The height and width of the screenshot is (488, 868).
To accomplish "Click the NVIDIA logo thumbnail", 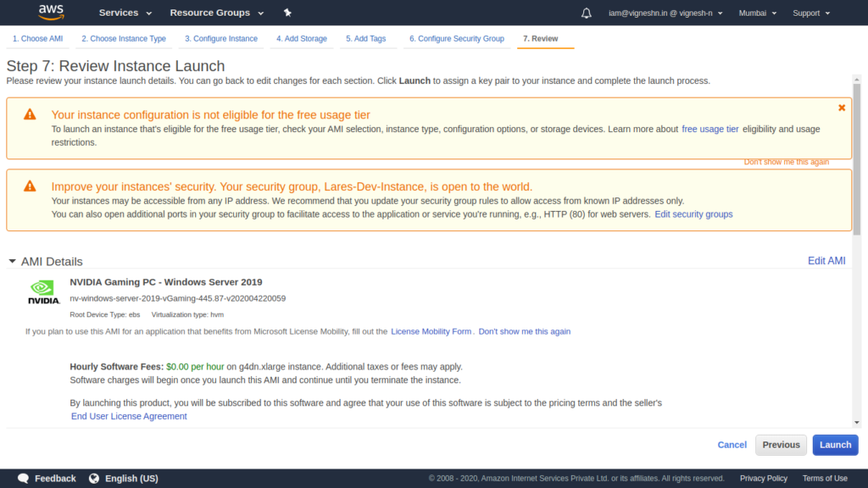I will [x=44, y=292].
